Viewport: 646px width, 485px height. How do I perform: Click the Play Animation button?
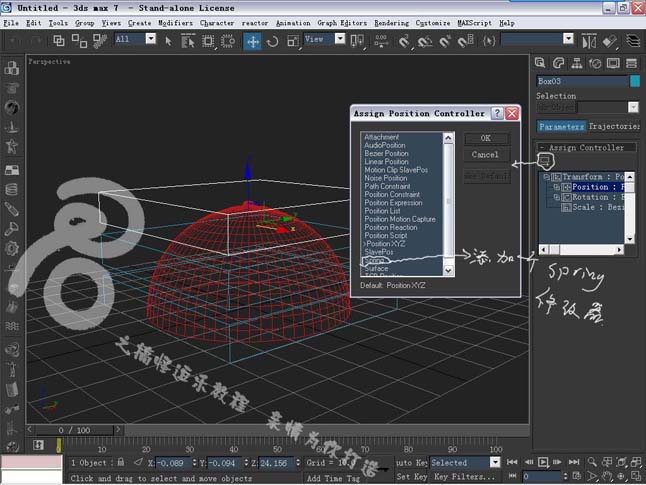pyautogui.click(x=543, y=462)
